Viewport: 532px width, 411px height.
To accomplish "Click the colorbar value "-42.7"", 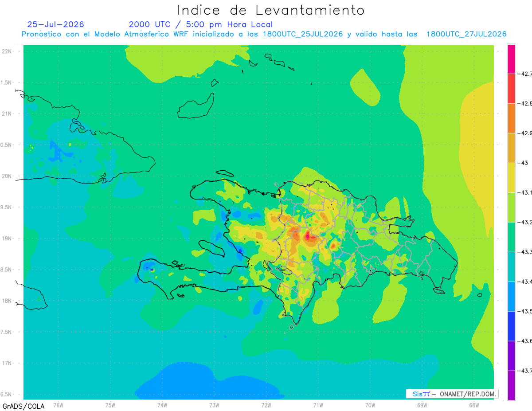I will (524, 74).
